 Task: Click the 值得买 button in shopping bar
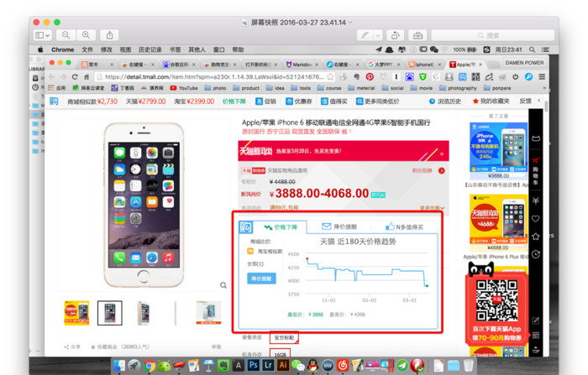coord(333,102)
